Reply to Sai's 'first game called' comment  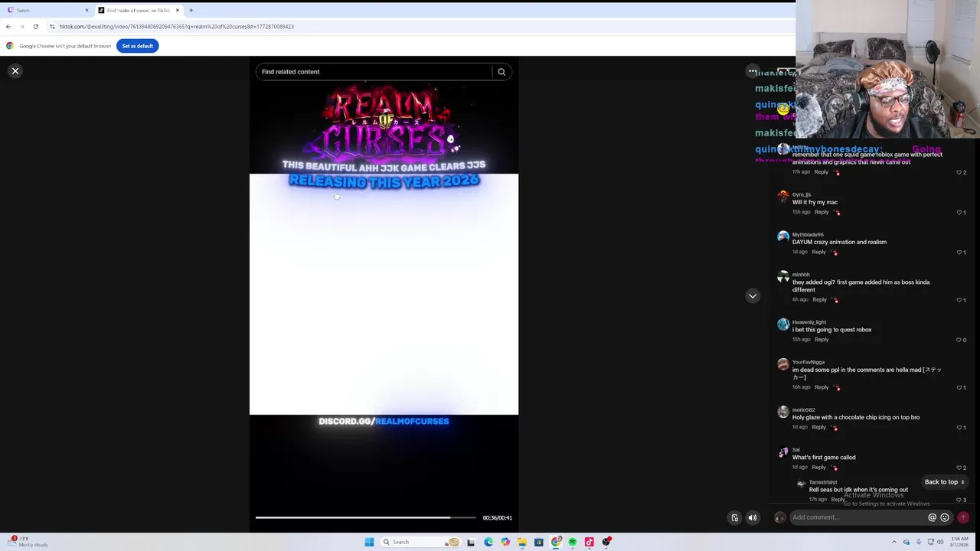coord(818,467)
